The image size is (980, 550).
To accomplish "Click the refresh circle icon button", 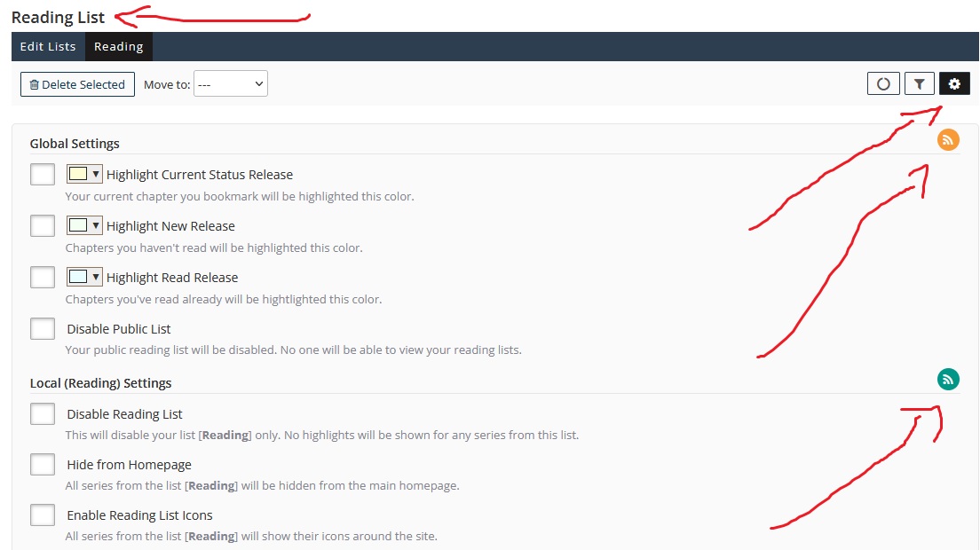I will tap(883, 84).
